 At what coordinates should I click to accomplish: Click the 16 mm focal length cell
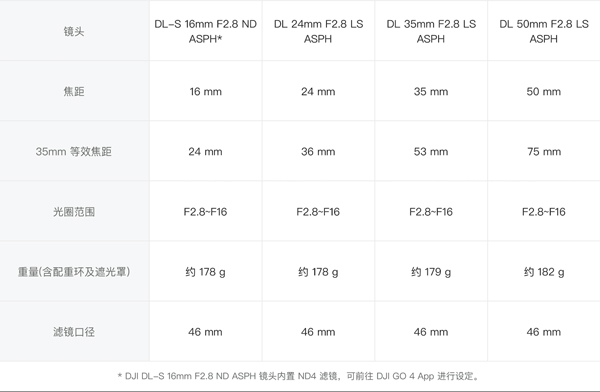[205, 91]
